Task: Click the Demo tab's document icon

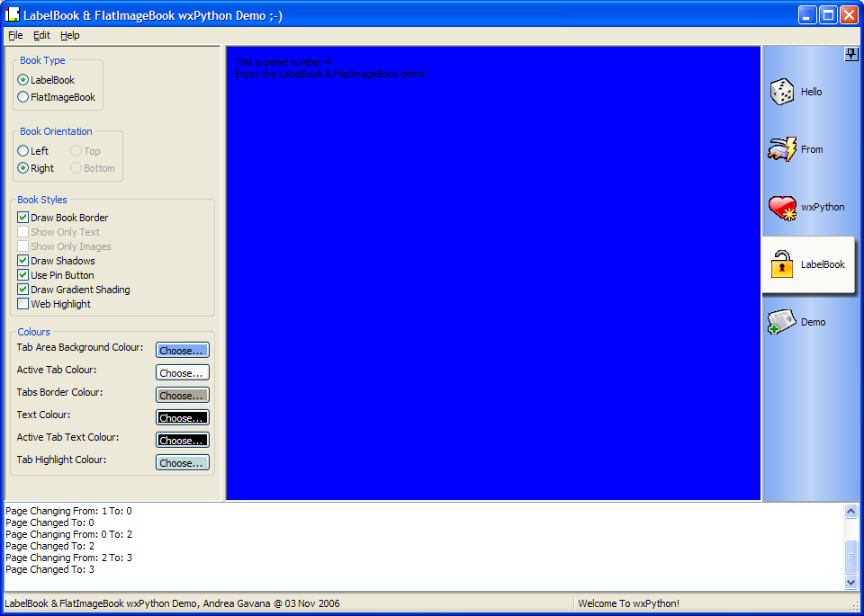Action: 781,322
